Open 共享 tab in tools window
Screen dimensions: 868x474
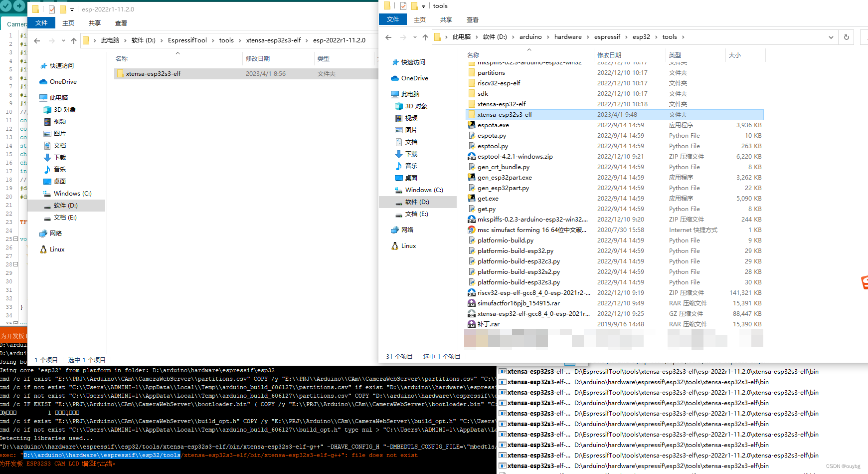[446, 19]
